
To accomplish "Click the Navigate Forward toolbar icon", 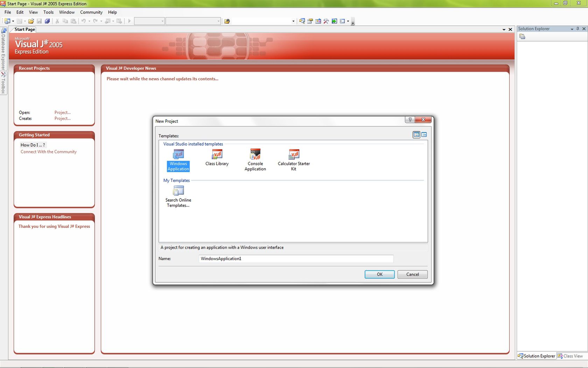I will point(119,21).
